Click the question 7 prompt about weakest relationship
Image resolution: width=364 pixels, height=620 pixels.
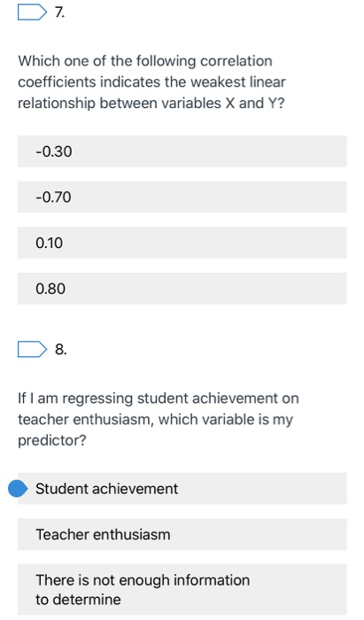(x=151, y=81)
